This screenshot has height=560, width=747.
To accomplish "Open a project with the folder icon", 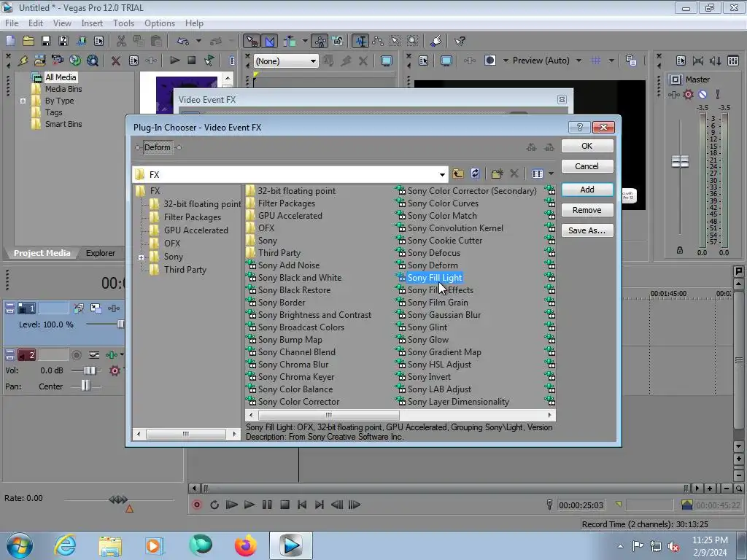I will point(28,41).
